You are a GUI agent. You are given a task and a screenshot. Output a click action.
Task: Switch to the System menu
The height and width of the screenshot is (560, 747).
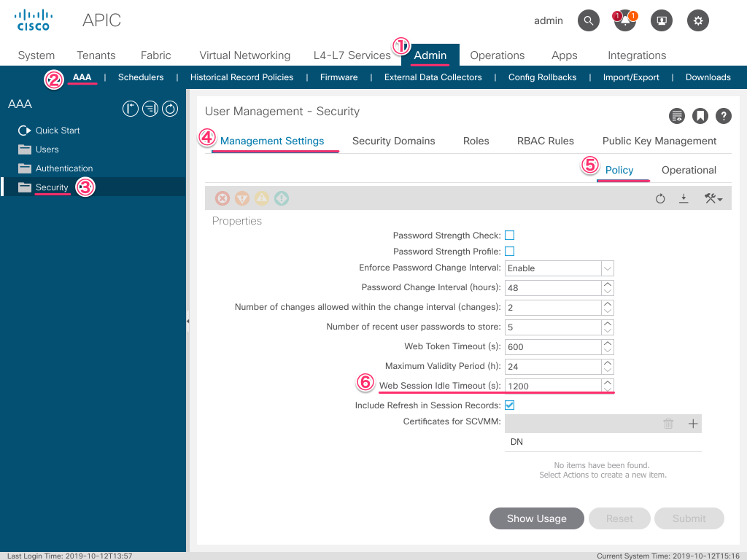pos(36,55)
